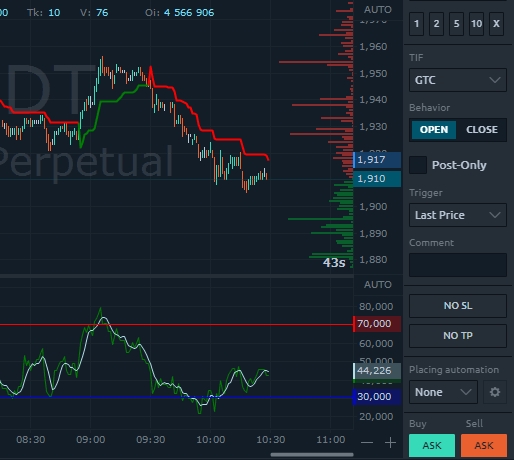Select quantity preset 10
Screen dimensions: 514x460
point(476,24)
